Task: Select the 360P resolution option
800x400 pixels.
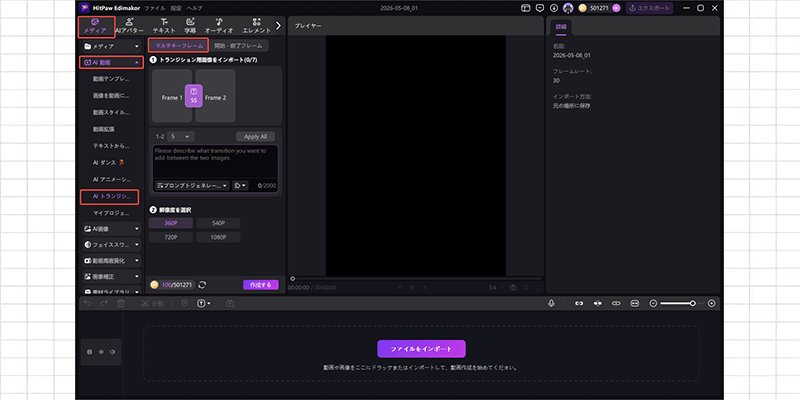Action: [x=171, y=223]
